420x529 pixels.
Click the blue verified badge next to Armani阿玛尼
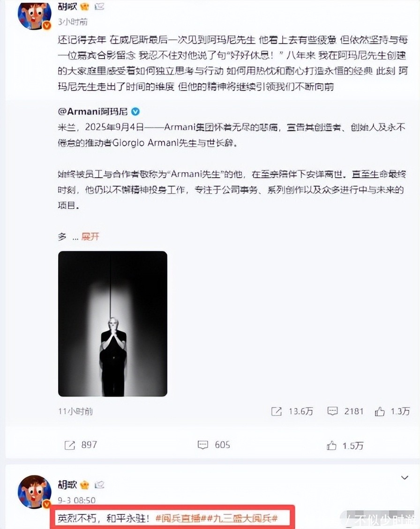click(135, 111)
